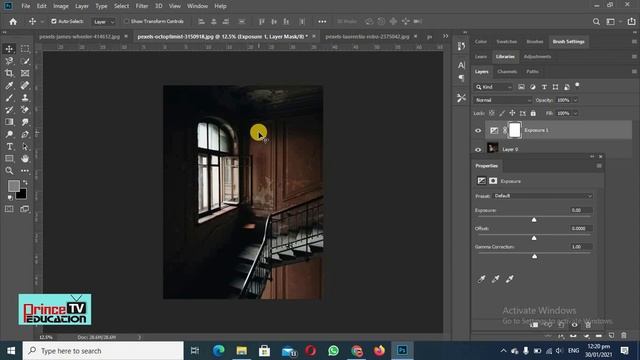This screenshot has height=360, width=640.
Task: Select the Clone Stamp tool
Action: click(25, 98)
